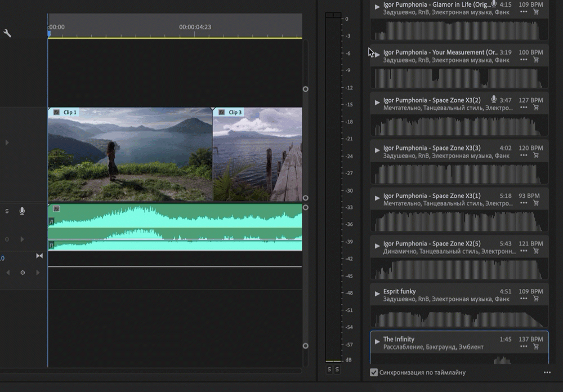Click the cart icon for Esprit funky
The image size is (563, 392).
pyautogui.click(x=536, y=299)
